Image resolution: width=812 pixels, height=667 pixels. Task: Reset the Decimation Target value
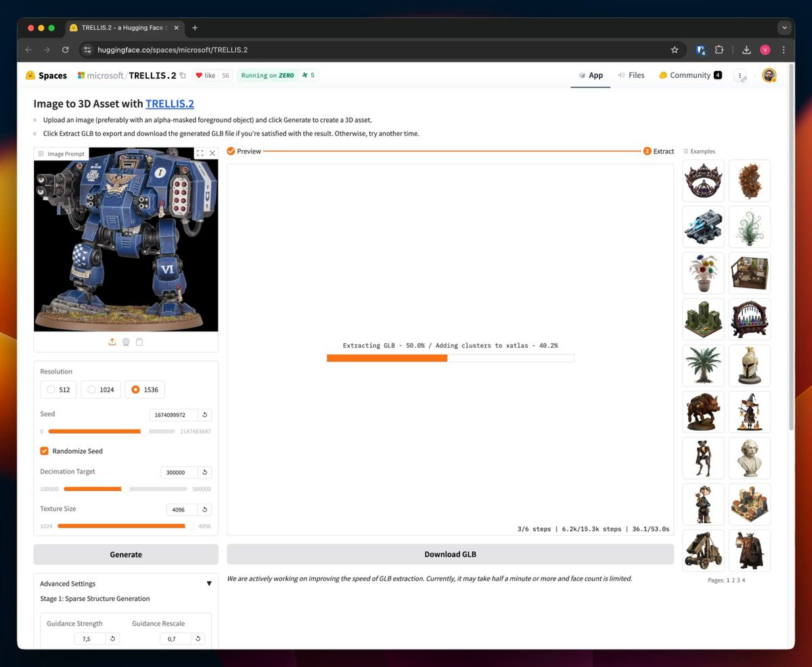coord(205,472)
